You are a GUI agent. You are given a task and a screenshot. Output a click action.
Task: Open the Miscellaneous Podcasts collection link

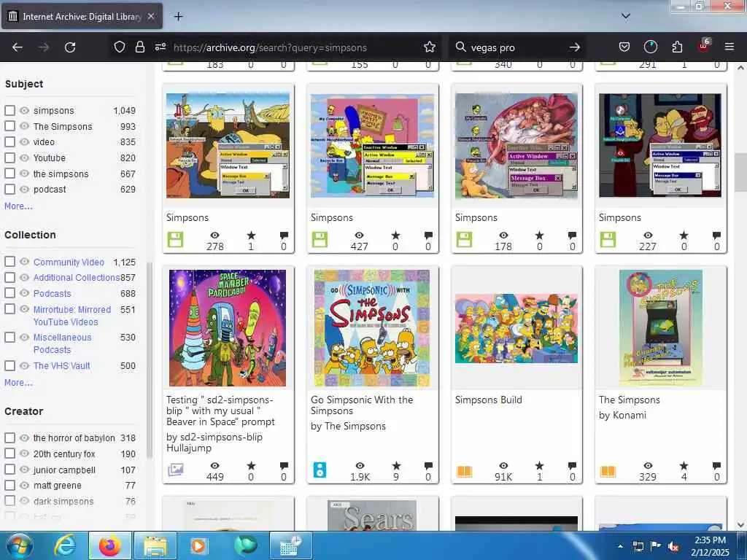62,343
